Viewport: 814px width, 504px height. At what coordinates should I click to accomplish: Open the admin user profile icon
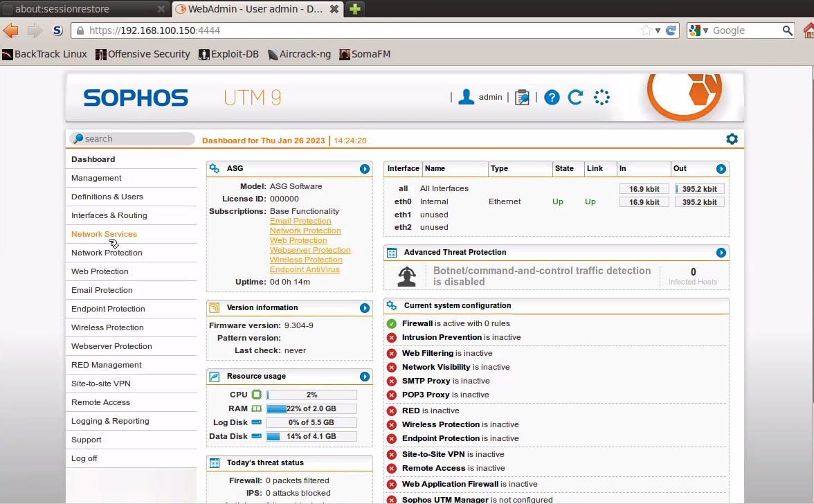[x=467, y=96]
